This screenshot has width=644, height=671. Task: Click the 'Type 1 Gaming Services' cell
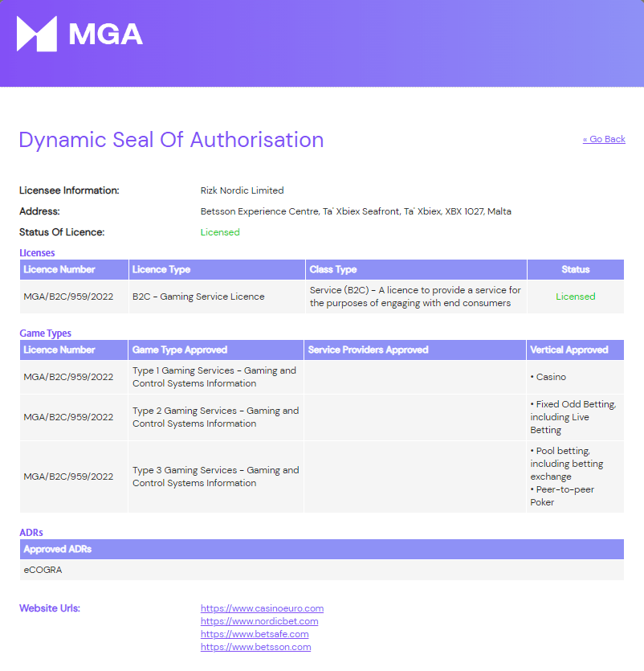[214, 377]
